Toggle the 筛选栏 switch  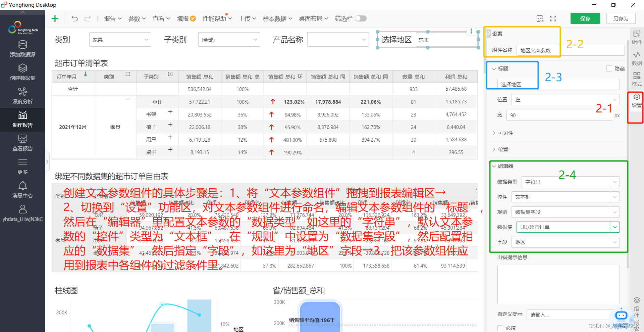click(361, 18)
